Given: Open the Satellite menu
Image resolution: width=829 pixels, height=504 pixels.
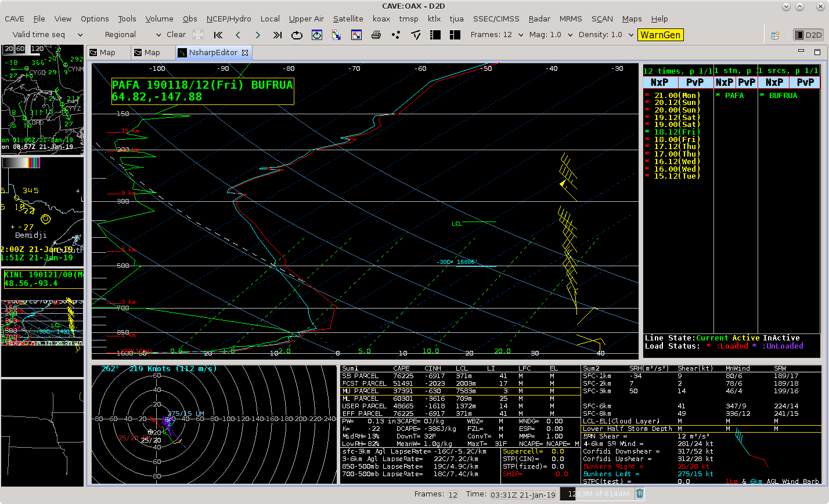Looking at the screenshot, I should tap(348, 19).
